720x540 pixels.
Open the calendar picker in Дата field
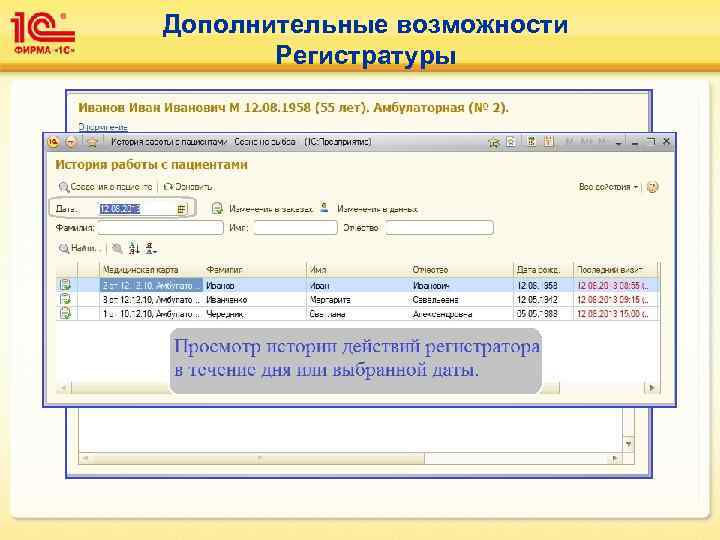182,209
